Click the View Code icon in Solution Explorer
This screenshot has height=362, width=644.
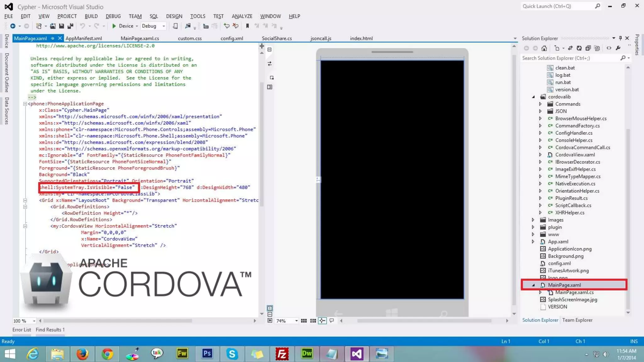coord(609,48)
